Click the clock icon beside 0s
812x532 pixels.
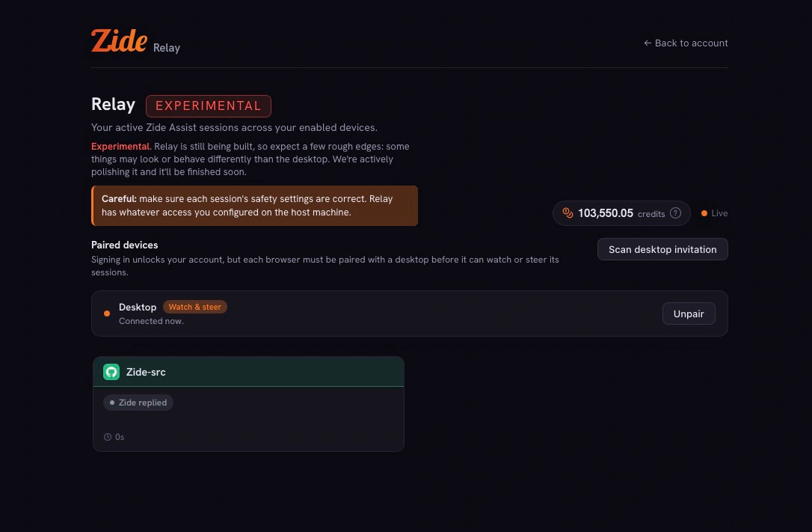(108, 437)
